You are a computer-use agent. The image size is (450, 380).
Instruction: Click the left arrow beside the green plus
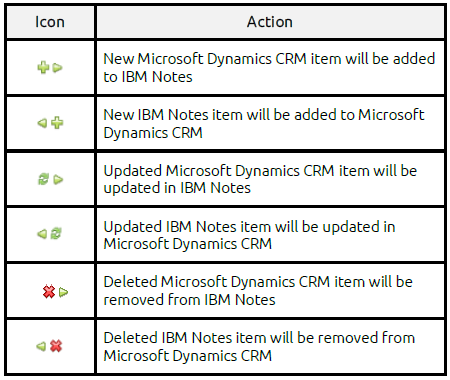click(x=42, y=123)
